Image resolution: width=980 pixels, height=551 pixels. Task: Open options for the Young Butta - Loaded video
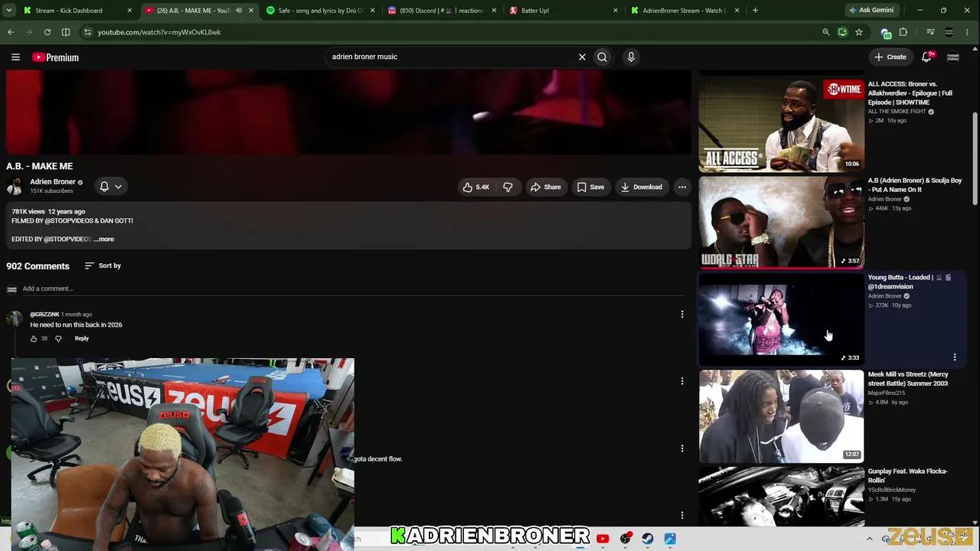pyautogui.click(x=955, y=357)
